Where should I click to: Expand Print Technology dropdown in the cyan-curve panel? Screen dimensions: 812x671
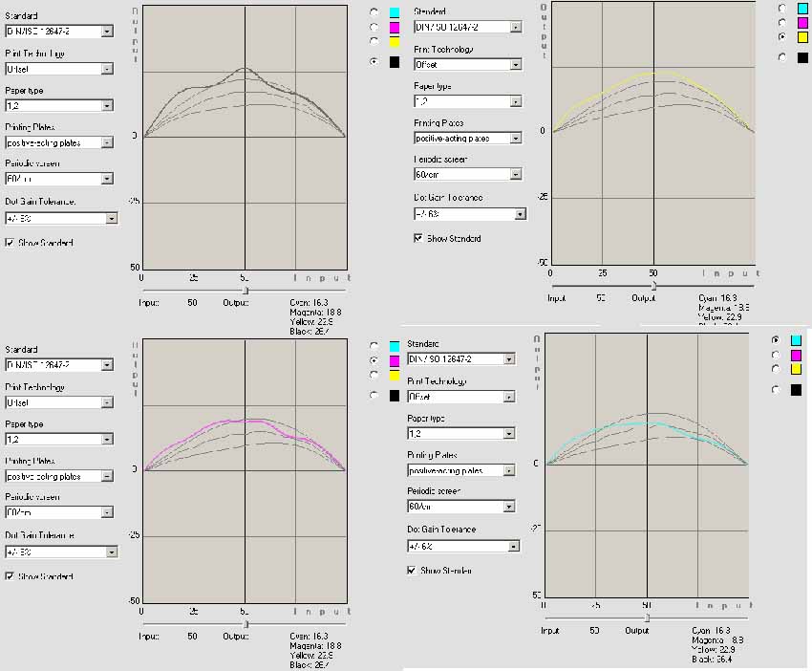click(509, 397)
